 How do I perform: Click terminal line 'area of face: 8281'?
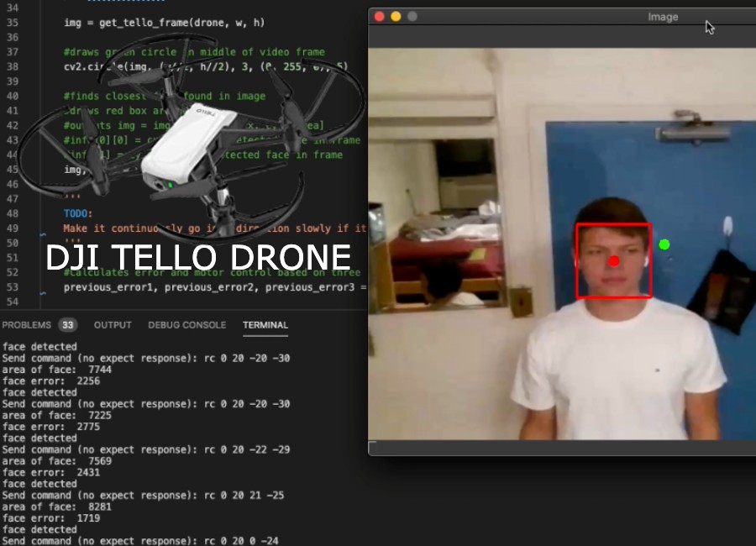click(57, 507)
